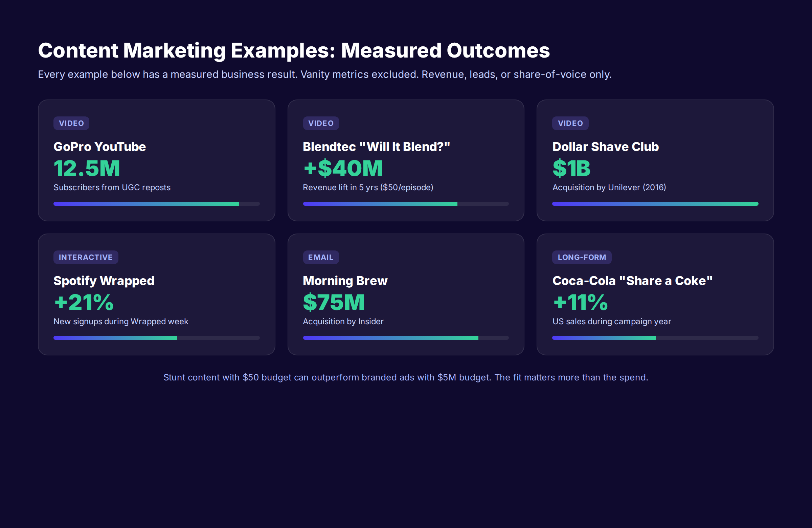812x528 pixels.
Task: Click the INTERACTIVE tag on Spotify card
Action: click(x=86, y=257)
